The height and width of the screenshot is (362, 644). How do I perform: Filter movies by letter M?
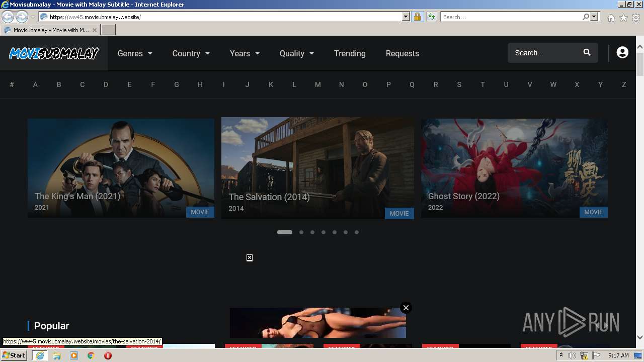pos(318,84)
